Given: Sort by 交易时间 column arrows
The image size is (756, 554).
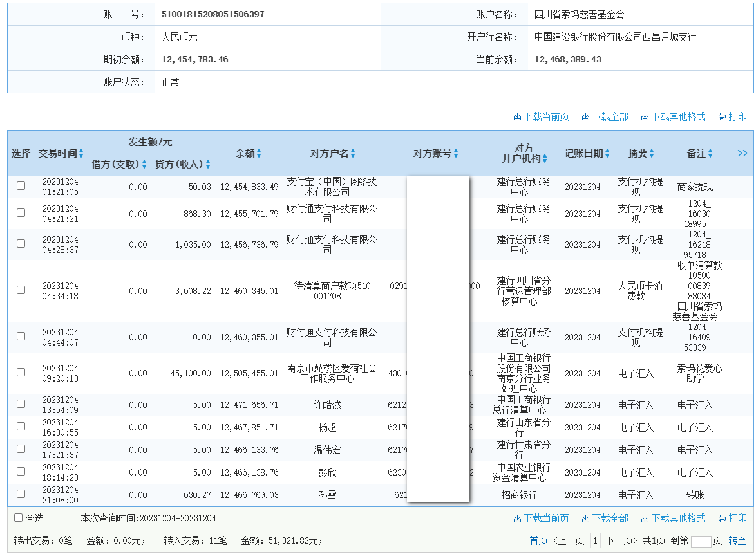Looking at the screenshot, I should [x=81, y=153].
